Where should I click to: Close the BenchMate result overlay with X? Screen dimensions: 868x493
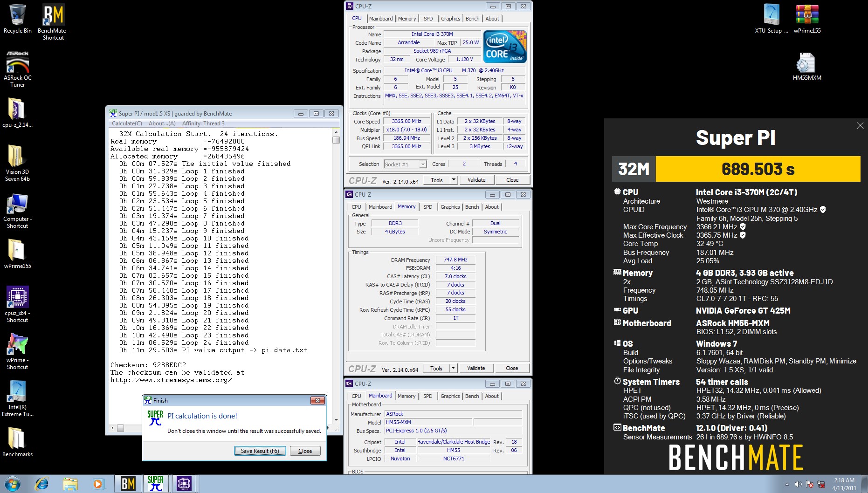[860, 125]
